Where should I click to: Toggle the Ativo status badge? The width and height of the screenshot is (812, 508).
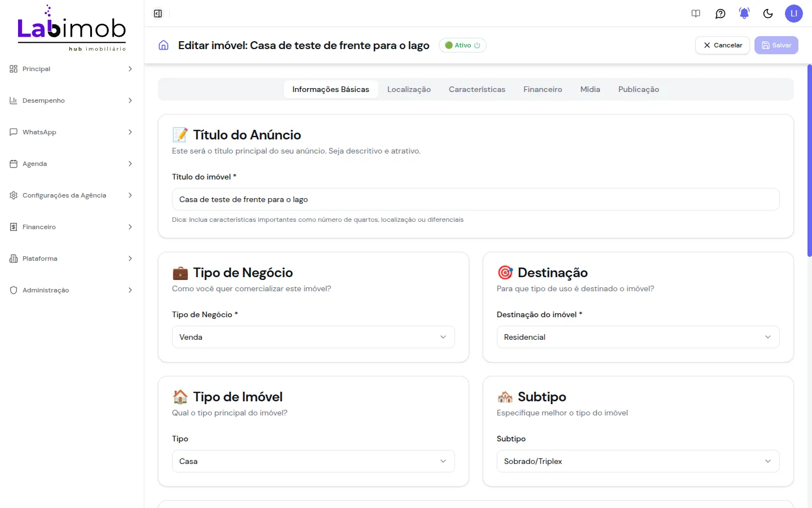point(462,45)
